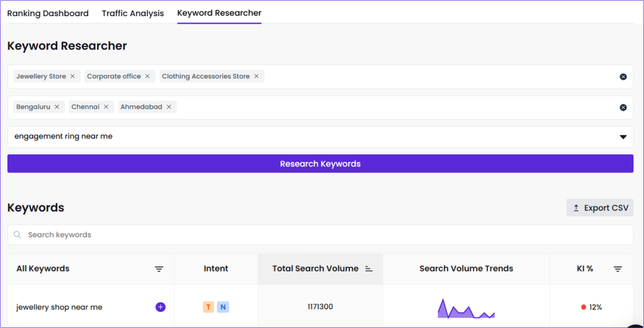The height and width of the screenshot is (328, 644).
Task: Remove the Jewellery Store tag
Action: pyautogui.click(x=72, y=76)
